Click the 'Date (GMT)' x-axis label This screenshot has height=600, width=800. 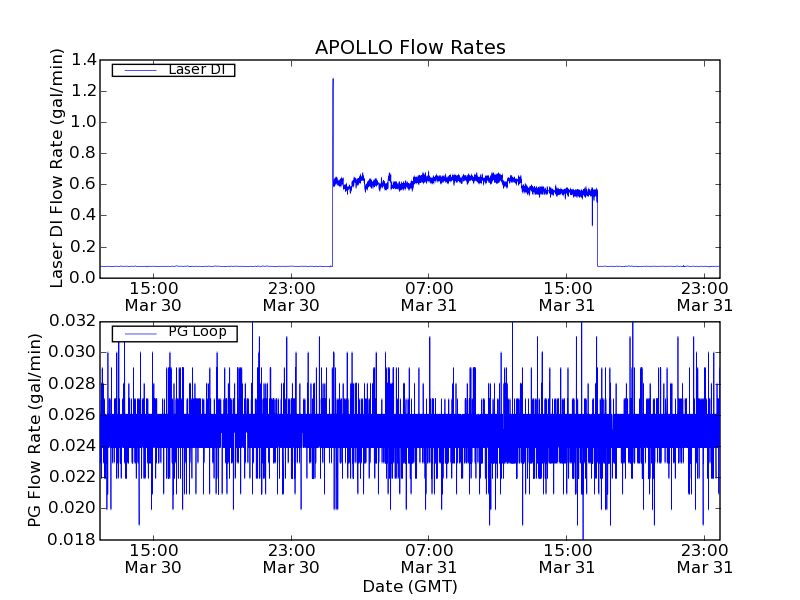tap(410, 586)
